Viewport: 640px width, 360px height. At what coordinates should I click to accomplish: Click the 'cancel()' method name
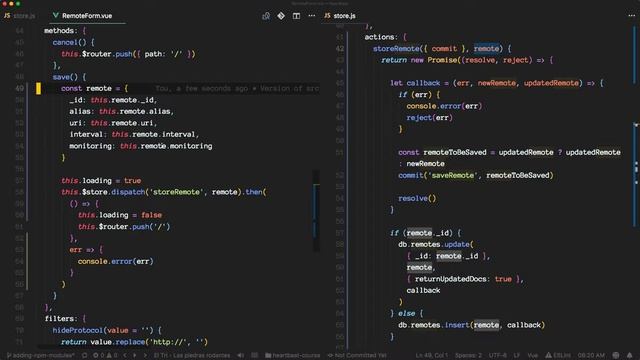[69, 42]
